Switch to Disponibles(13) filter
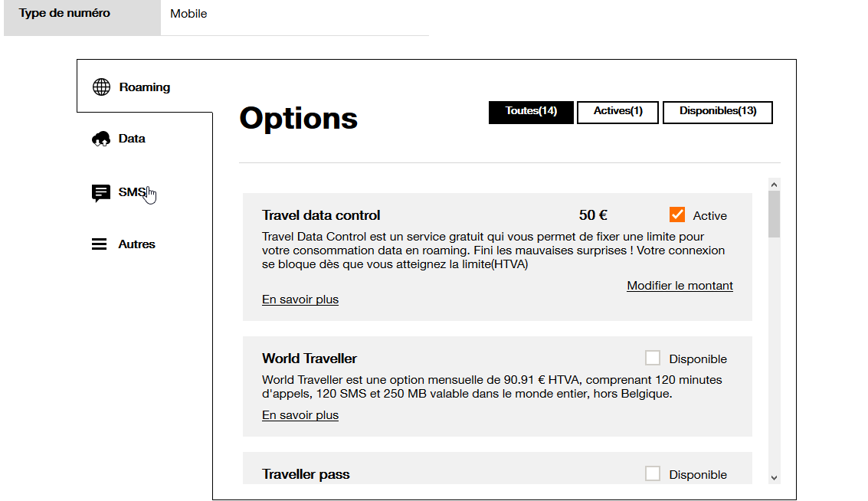The height and width of the screenshot is (501, 868). [718, 112]
